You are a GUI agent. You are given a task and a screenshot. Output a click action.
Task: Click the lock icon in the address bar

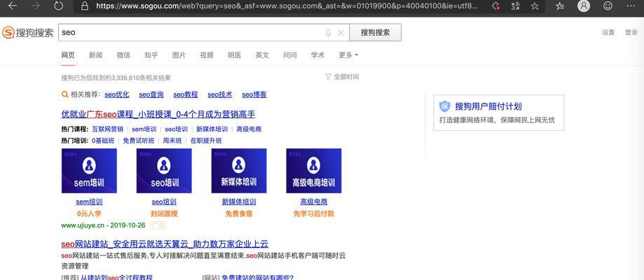(x=85, y=6)
